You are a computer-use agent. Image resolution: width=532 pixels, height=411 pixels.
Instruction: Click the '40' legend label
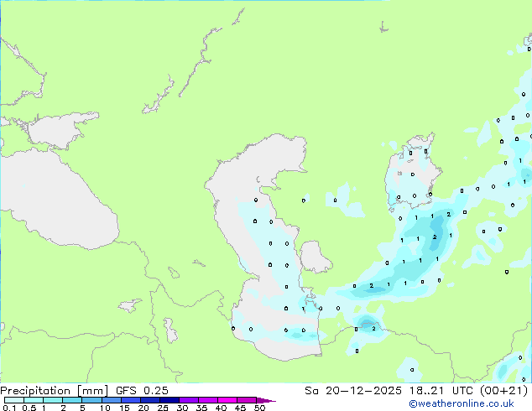(221, 408)
